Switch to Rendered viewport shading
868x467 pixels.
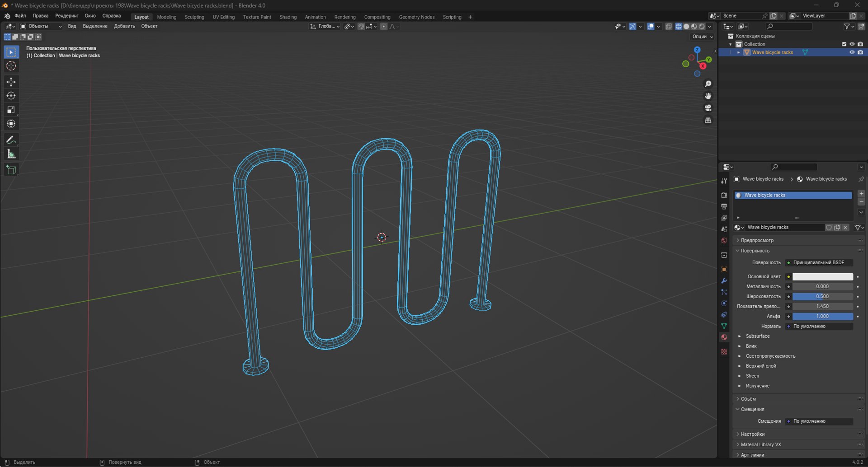coord(702,27)
